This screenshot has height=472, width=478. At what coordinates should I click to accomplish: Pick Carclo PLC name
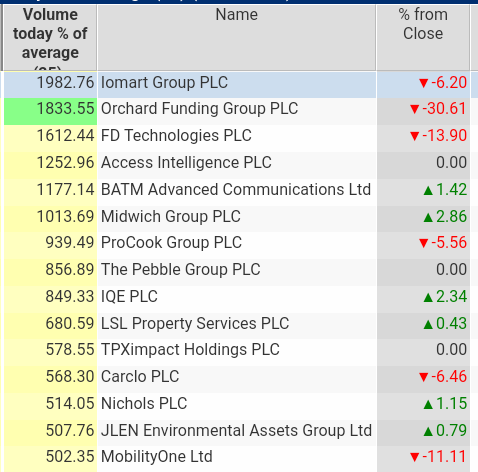pos(140,376)
